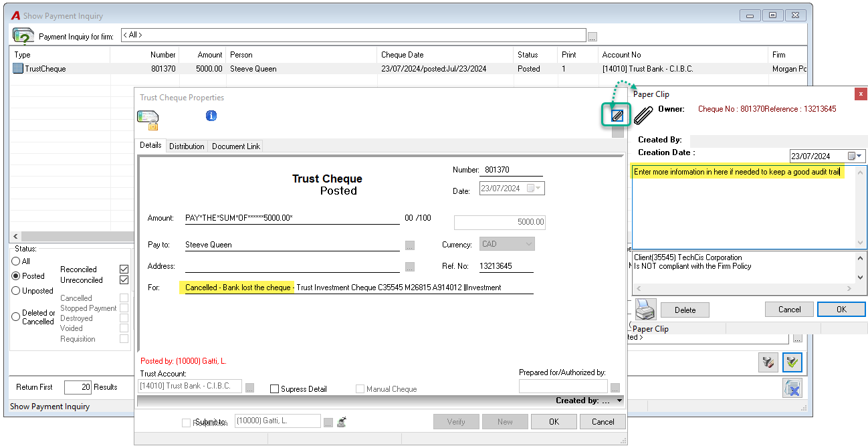The height and width of the screenshot is (446, 868).
Task: Click the firm selector ellipsis button
Action: (x=592, y=37)
